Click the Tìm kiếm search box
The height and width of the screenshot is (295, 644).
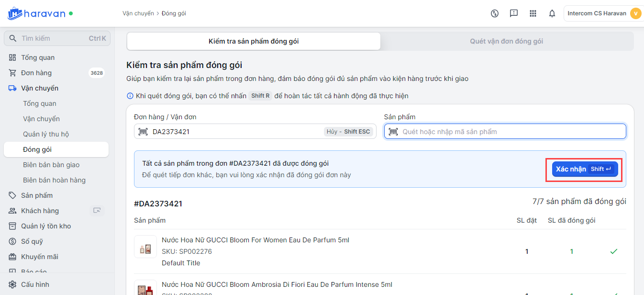56,38
